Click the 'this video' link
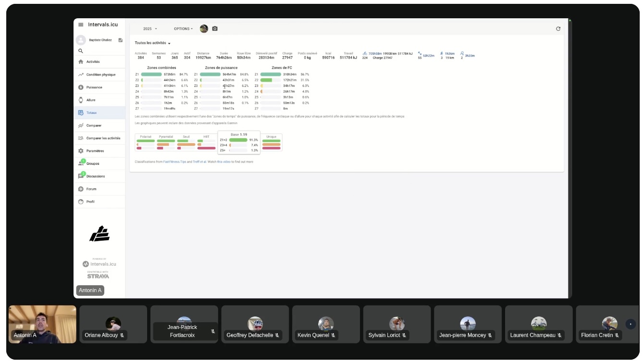644x364 pixels. point(223,162)
